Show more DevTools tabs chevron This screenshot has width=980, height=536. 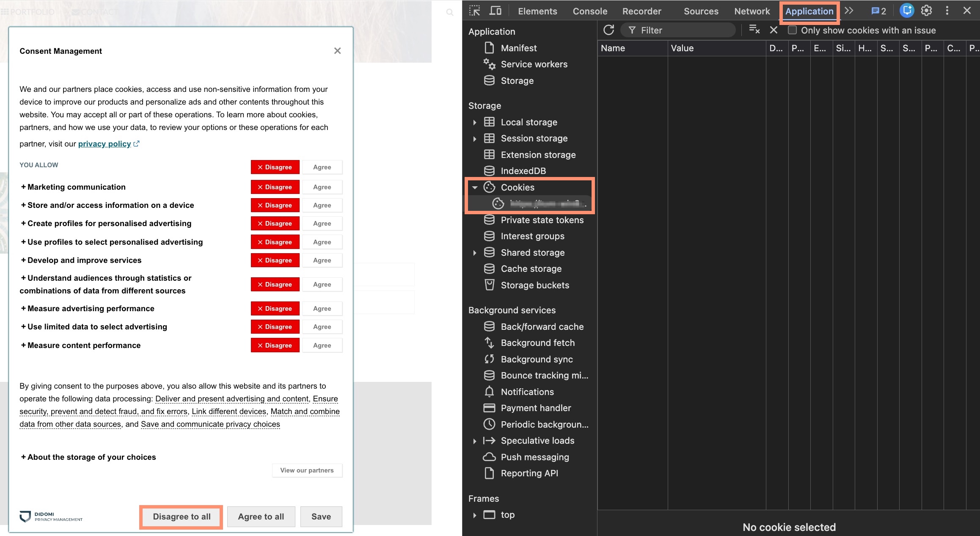(x=849, y=11)
